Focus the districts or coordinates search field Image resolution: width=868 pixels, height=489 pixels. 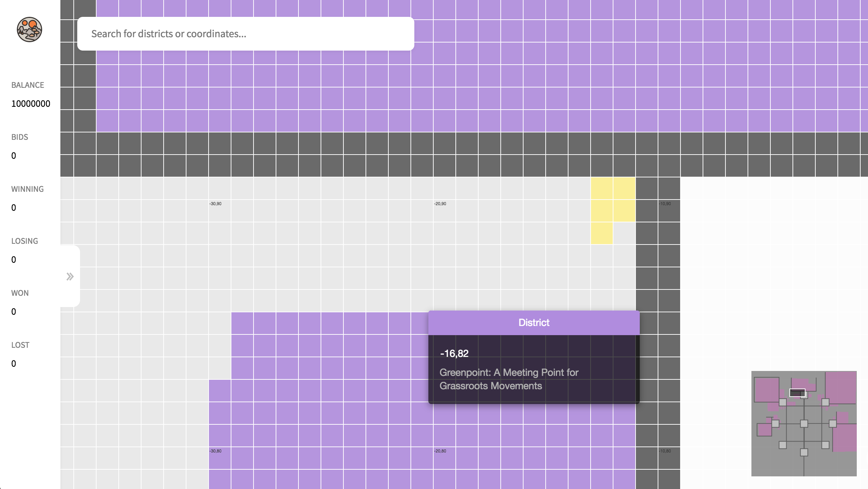tap(246, 34)
